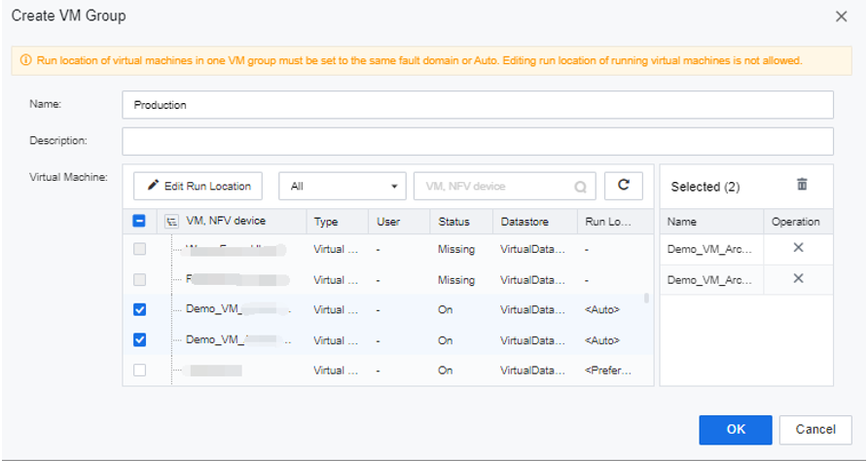
Task: Open the All filter dropdown
Action: (x=343, y=186)
